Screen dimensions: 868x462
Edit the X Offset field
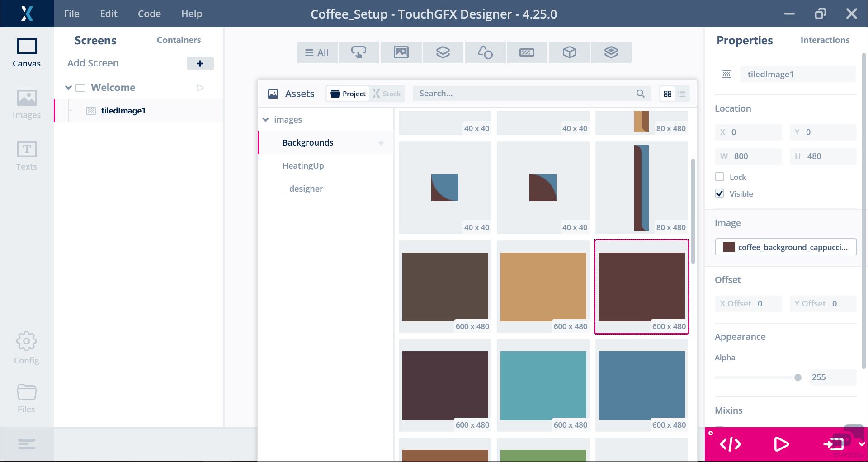pos(749,304)
